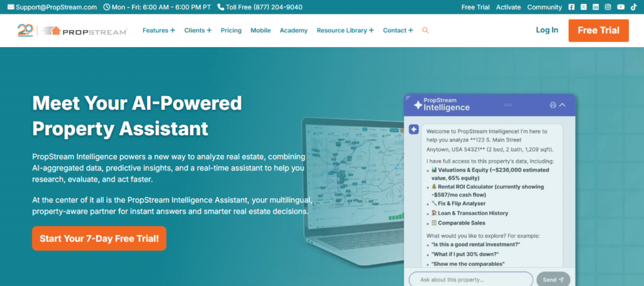Click the print icon in Intelligence panel
Viewport: 644px width, 286px height.
pyautogui.click(x=553, y=105)
